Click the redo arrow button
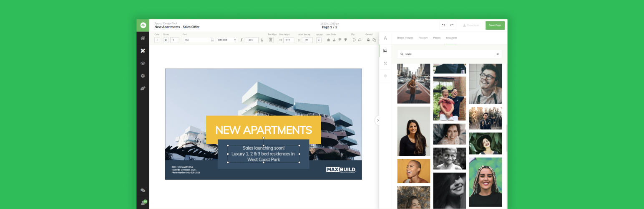This screenshot has height=209, width=644. coord(452,25)
